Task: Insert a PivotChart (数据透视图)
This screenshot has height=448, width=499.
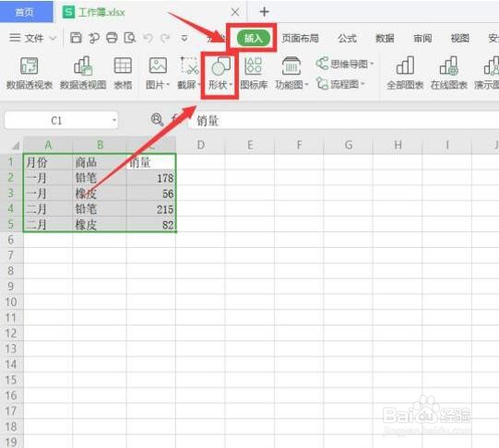Action: pyautogui.click(x=83, y=73)
